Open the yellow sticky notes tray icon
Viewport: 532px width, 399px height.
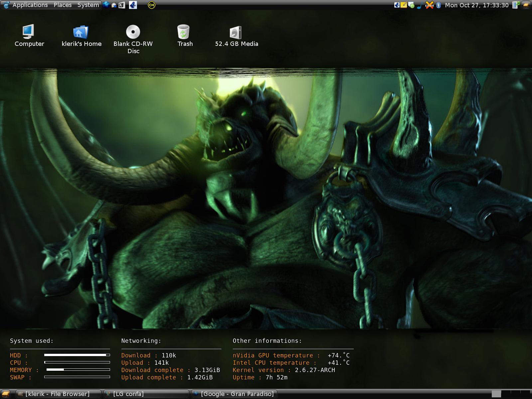404,5
